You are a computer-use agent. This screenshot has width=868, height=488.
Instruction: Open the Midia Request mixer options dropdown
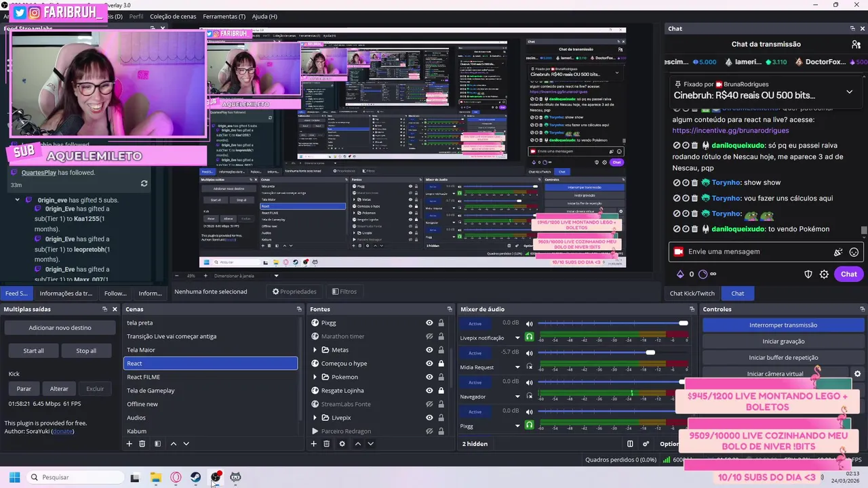(517, 367)
